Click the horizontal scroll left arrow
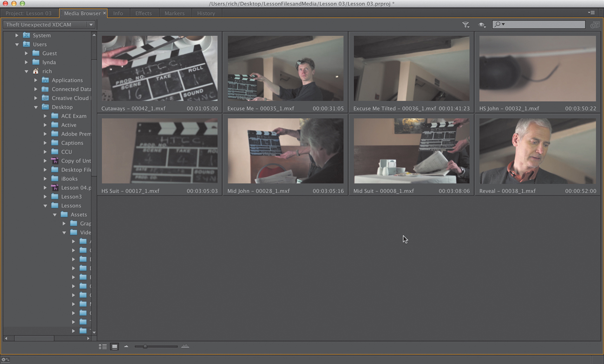604x364 pixels. [x=6, y=338]
